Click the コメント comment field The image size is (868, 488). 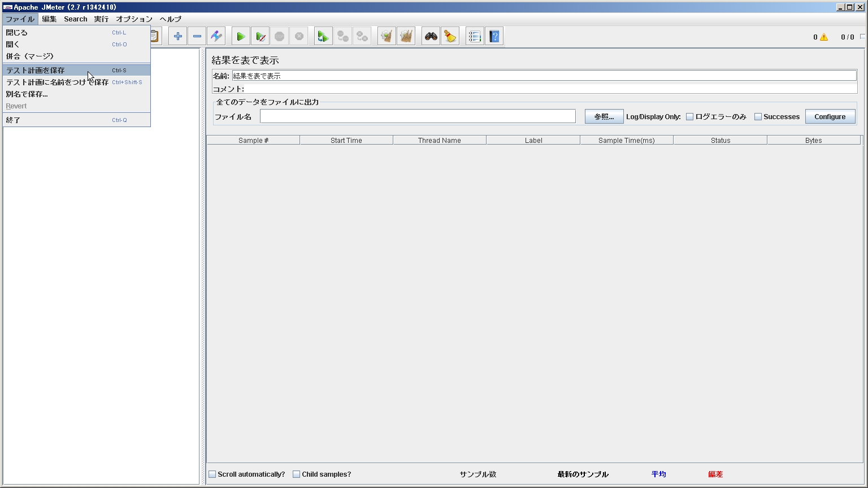[550, 89]
